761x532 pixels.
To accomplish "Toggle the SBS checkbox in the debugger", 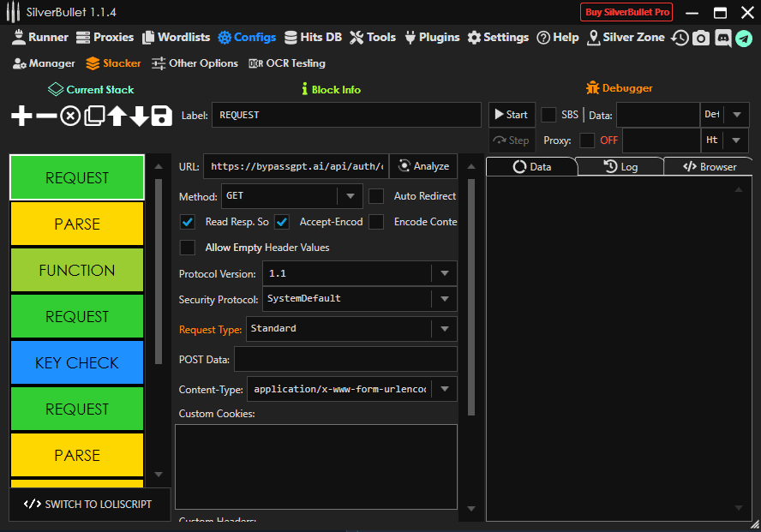I will click(x=548, y=115).
